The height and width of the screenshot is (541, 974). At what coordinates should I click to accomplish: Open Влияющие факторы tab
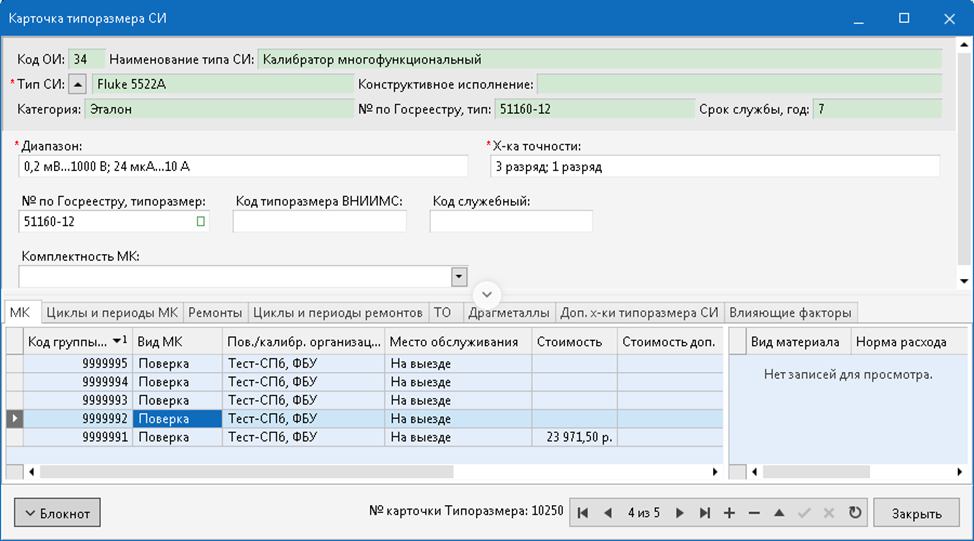[790, 312]
